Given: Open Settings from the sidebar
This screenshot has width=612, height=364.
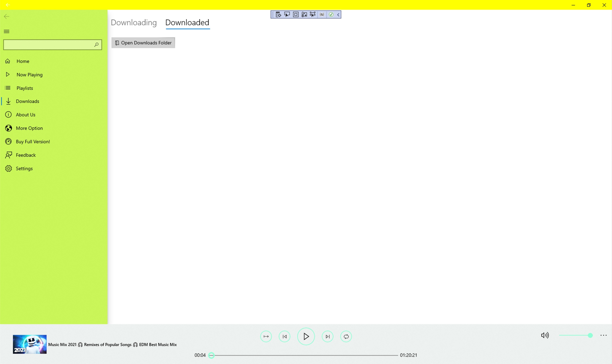Looking at the screenshot, I should (24, 168).
